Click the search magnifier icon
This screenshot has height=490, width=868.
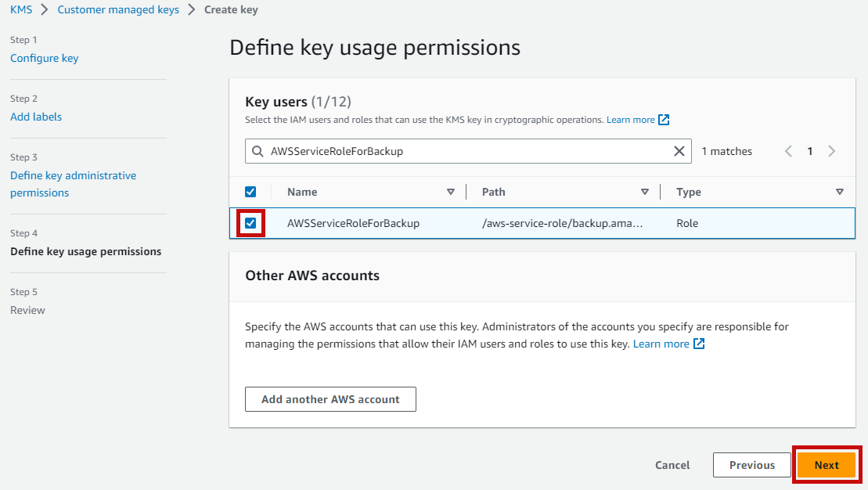point(258,151)
